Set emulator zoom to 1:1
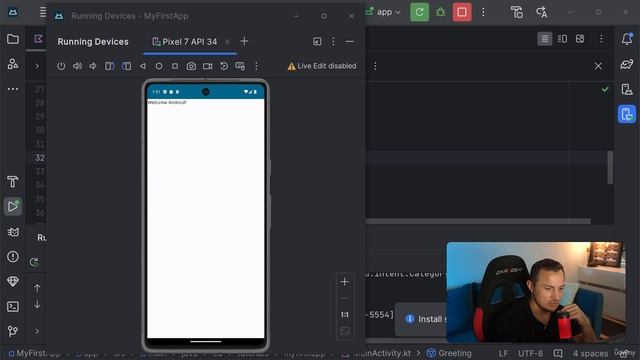Image resolution: width=640 pixels, height=360 pixels. click(x=345, y=315)
